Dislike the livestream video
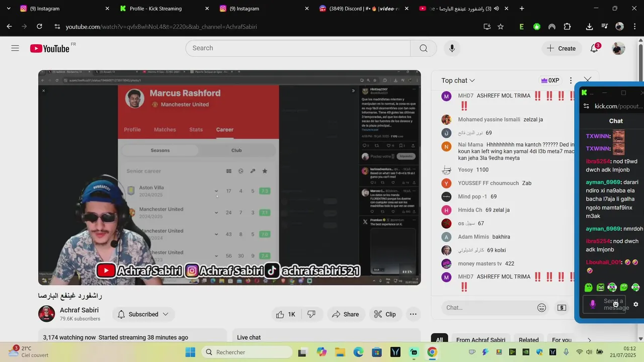The image size is (644, 362). [x=311, y=314]
